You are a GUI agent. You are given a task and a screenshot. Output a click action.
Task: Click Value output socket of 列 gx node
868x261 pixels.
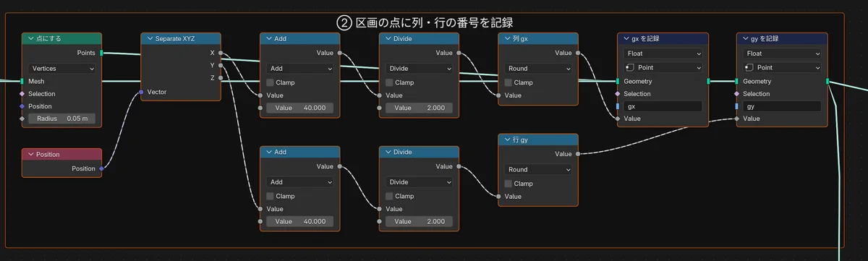[579, 53]
